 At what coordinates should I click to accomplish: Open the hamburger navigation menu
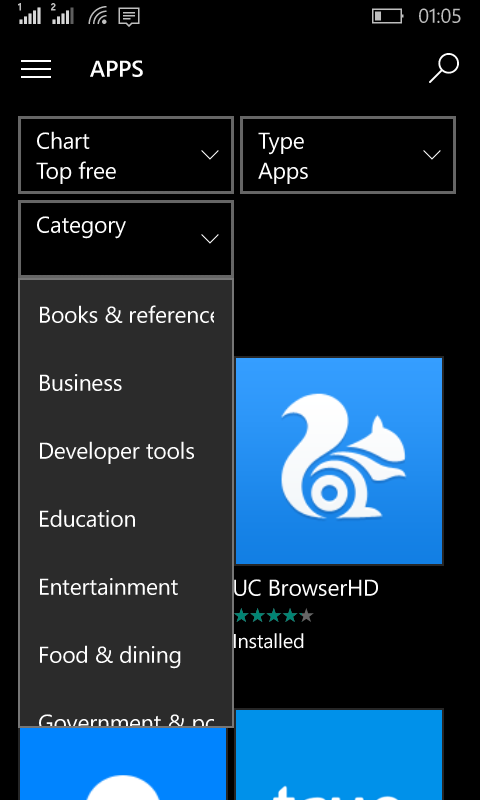[x=36, y=69]
